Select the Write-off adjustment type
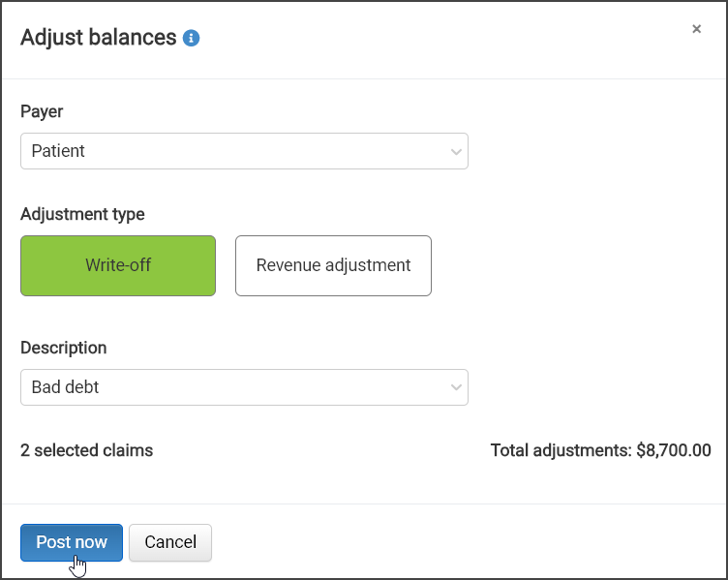Screen dimensions: 728x580 click(118, 265)
